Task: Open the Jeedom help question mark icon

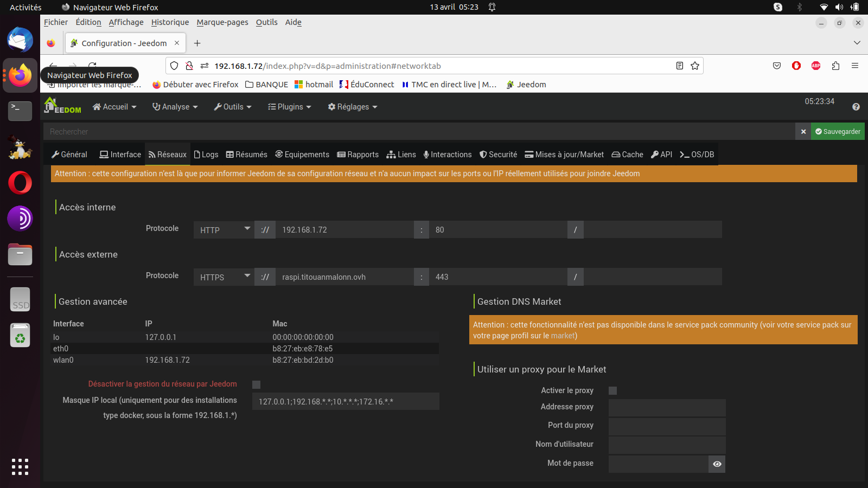Action: coord(856,107)
